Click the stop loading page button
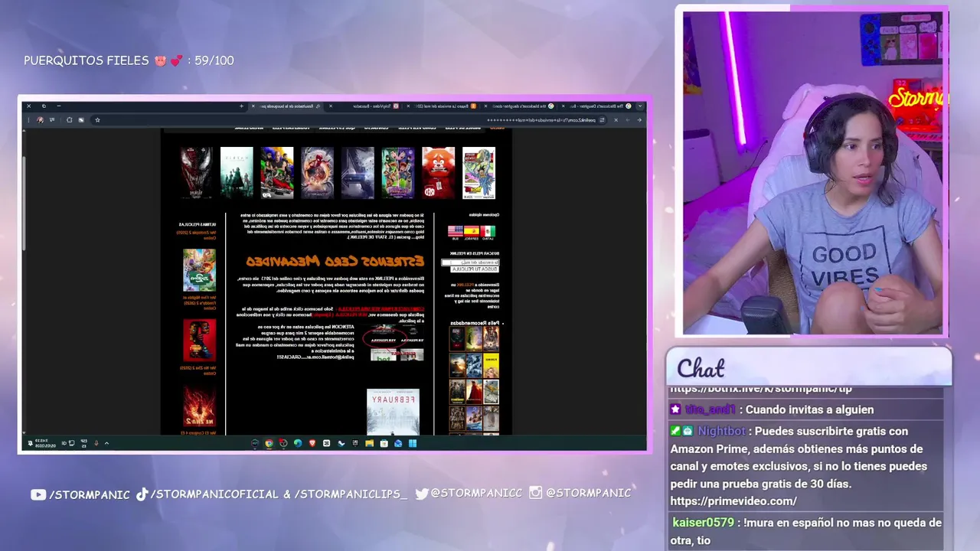The height and width of the screenshot is (551, 980). (616, 119)
